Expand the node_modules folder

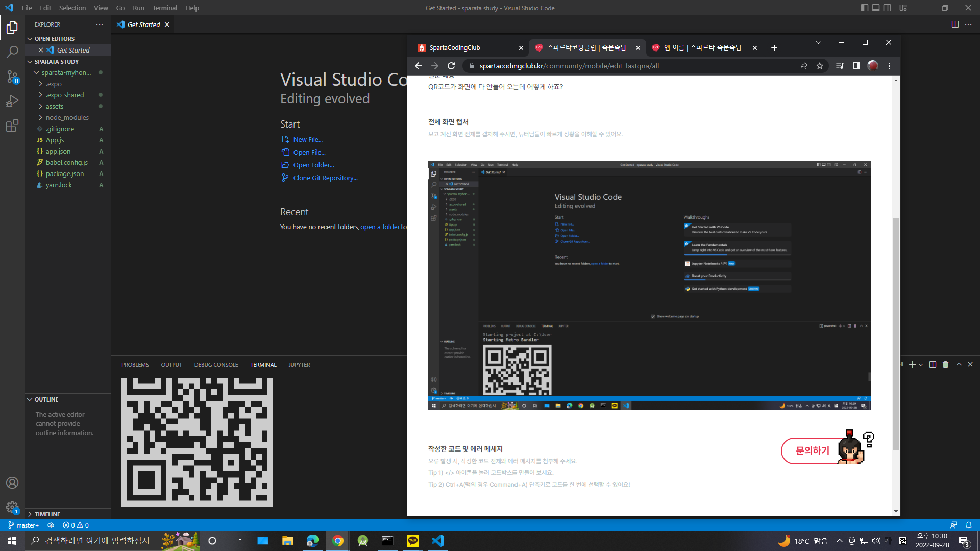[x=68, y=118]
